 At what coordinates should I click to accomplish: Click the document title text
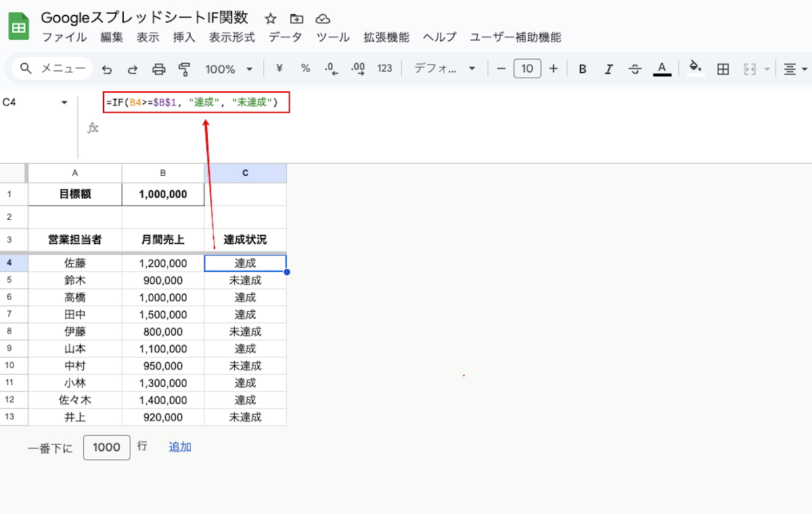[144, 18]
